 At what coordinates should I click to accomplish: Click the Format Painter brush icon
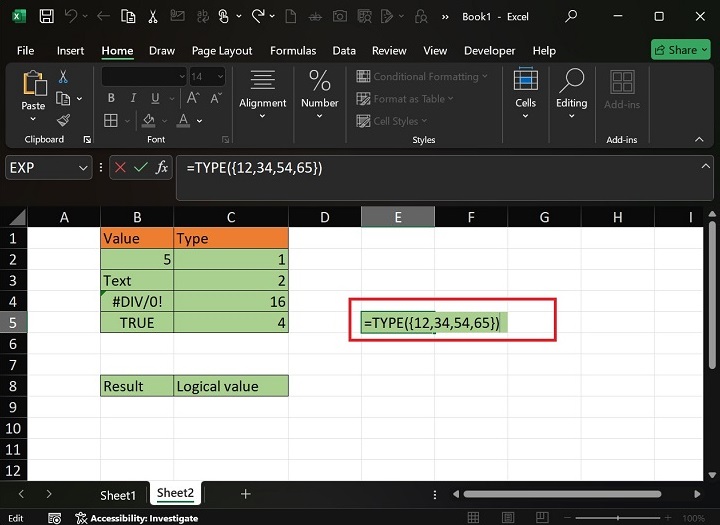[63, 119]
